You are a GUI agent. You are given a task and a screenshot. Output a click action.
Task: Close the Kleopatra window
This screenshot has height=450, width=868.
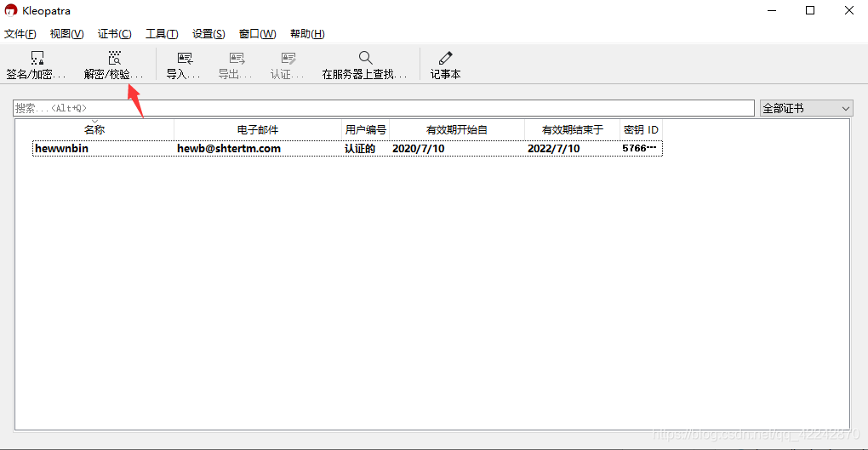click(849, 10)
